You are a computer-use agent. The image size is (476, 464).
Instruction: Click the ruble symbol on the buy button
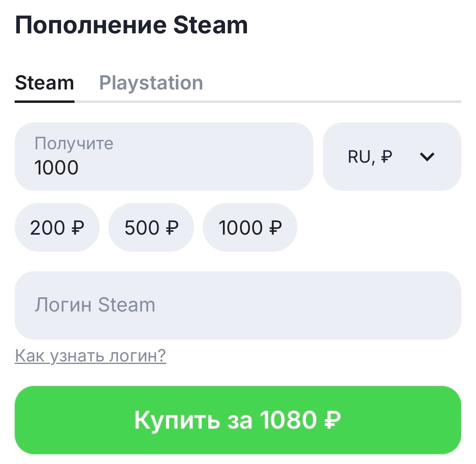(x=333, y=420)
